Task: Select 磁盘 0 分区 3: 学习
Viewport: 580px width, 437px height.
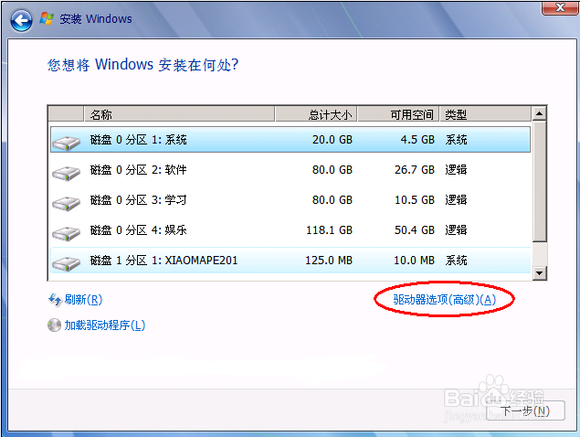Action: pos(290,200)
